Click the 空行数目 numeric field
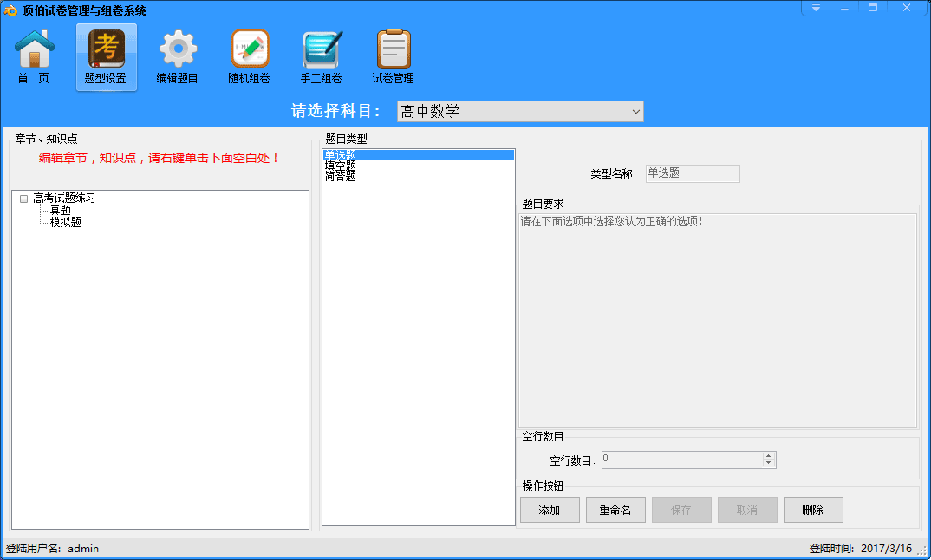This screenshot has height=560, width=931. pos(682,459)
